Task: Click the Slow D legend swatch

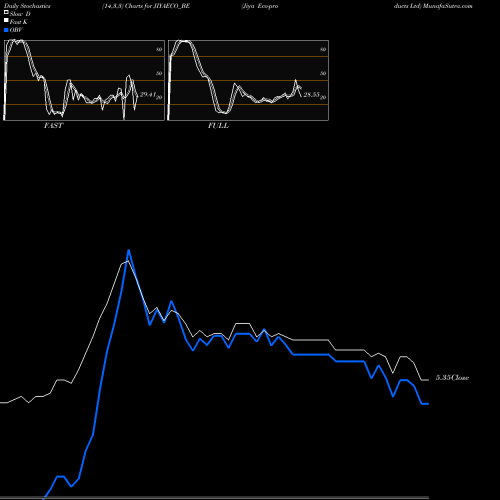Action: point(6,13)
